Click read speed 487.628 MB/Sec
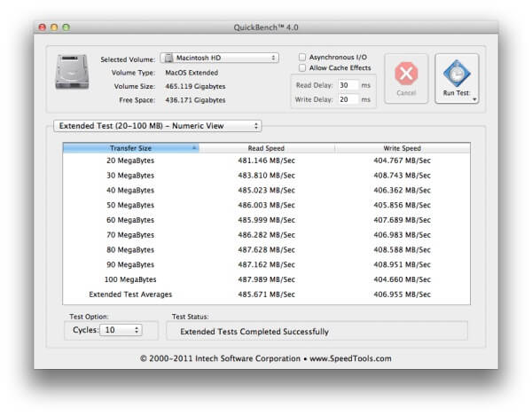The image size is (532, 416). click(x=266, y=250)
